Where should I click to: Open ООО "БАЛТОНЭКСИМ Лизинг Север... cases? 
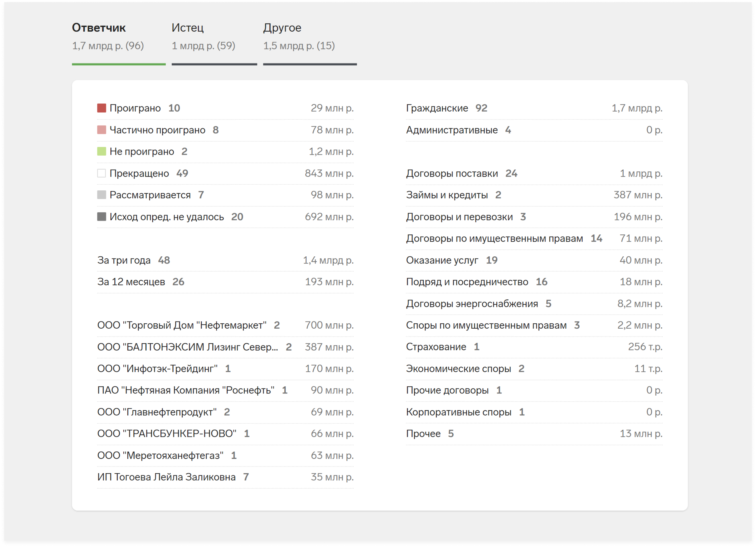(x=187, y=347)
